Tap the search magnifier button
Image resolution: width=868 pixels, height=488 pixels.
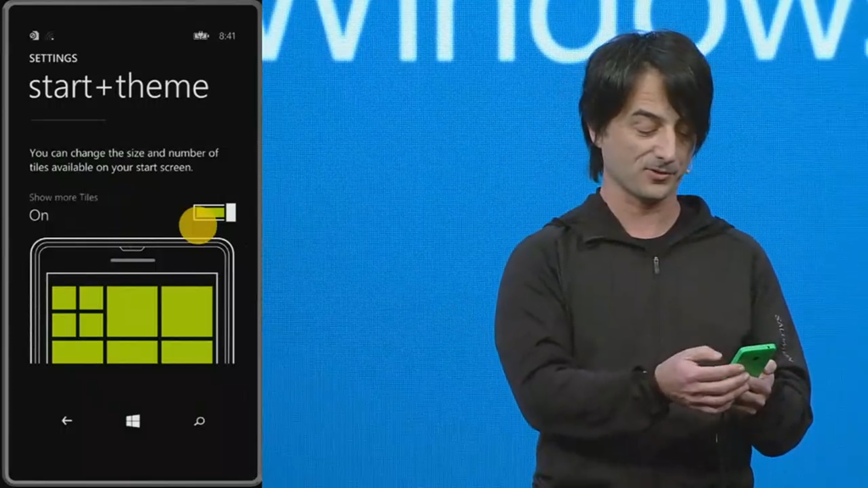(199, 422)
